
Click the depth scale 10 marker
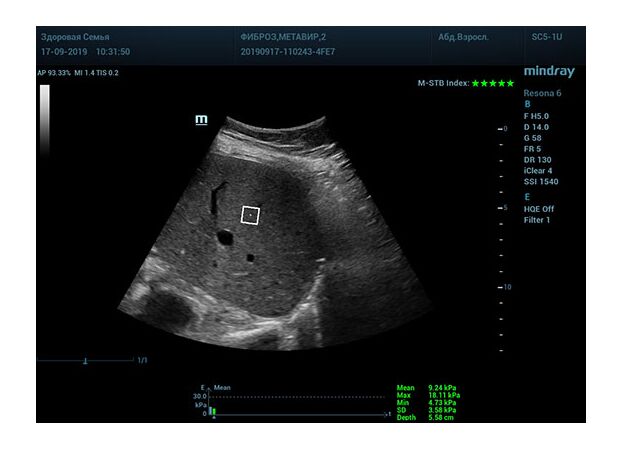point(504,287)
